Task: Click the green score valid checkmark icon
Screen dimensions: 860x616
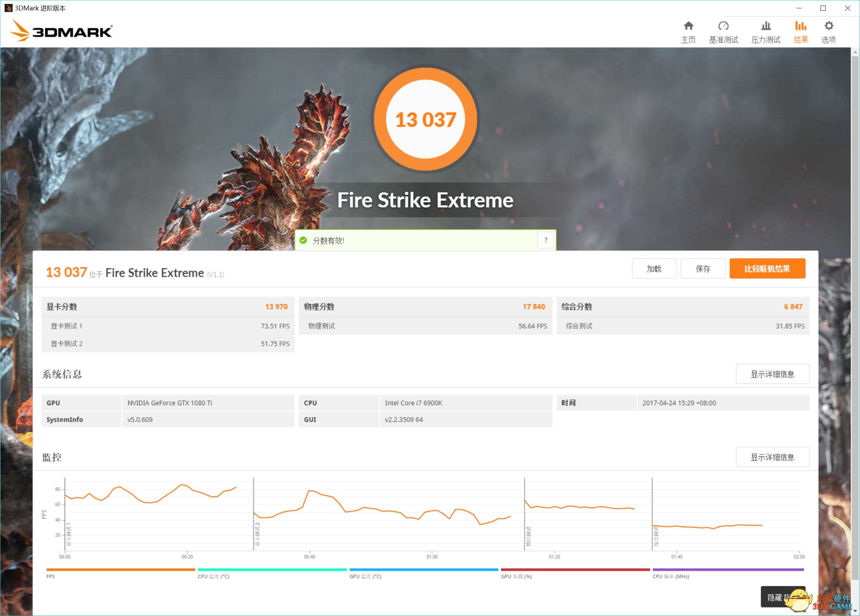Action: 303,240
